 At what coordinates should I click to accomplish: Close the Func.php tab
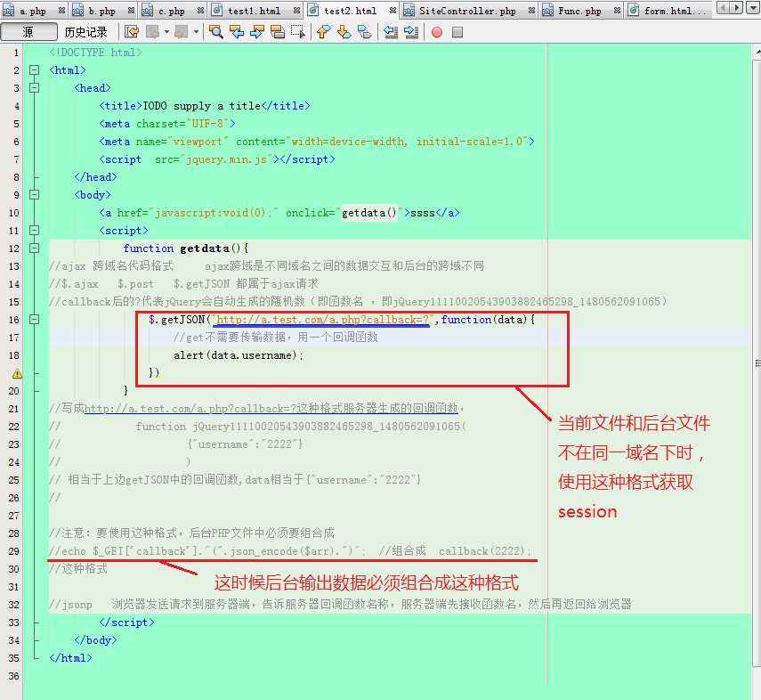pyautogui.click(x=617, y=10)
